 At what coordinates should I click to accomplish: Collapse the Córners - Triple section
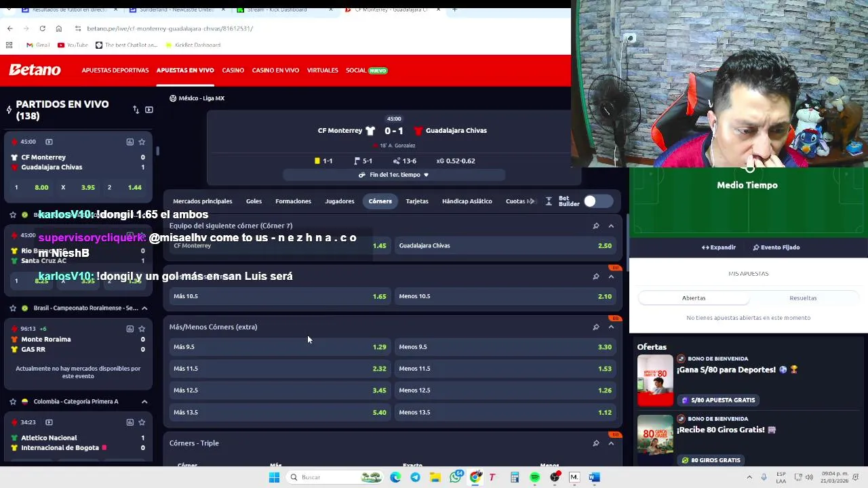[x=611, y=443]
